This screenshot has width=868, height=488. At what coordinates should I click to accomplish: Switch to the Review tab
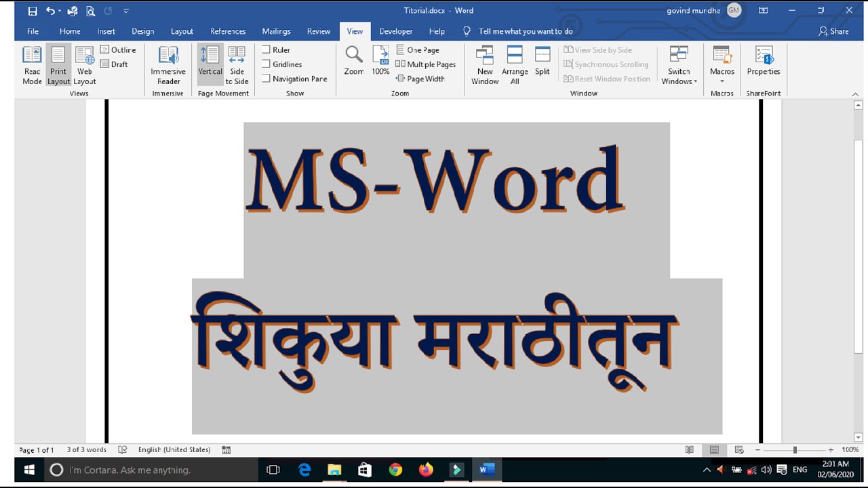coord(318,31)
